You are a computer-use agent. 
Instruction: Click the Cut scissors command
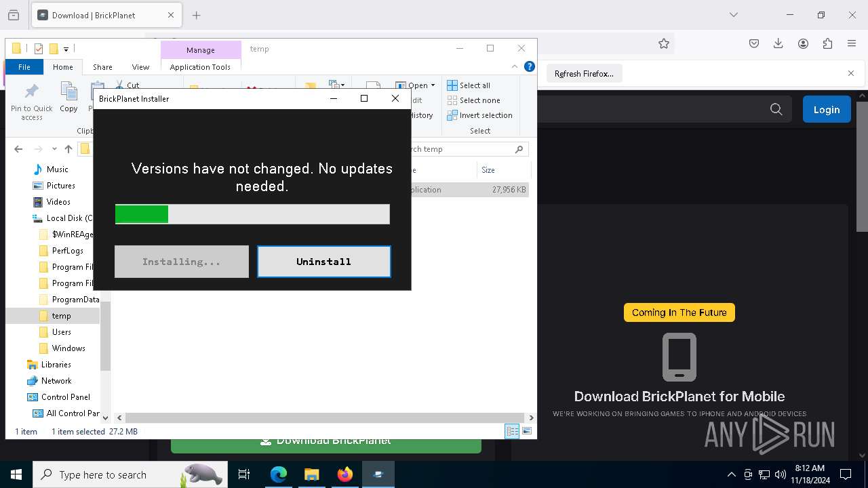[x=127, y=85]
